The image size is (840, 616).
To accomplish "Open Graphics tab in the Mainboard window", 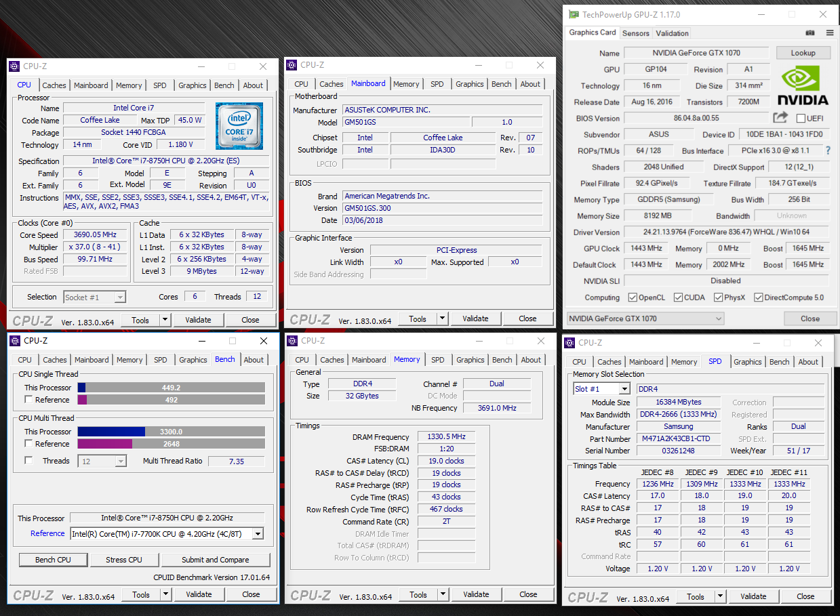I will coord(470,84).
